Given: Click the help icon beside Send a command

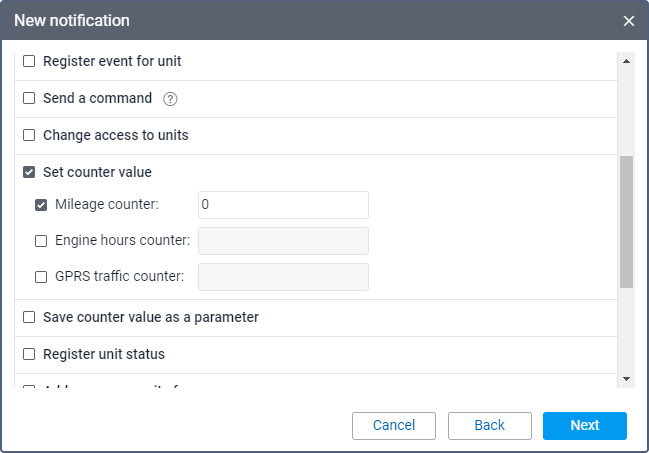Looking at the screenshot, I should click(x=170, y=99).
